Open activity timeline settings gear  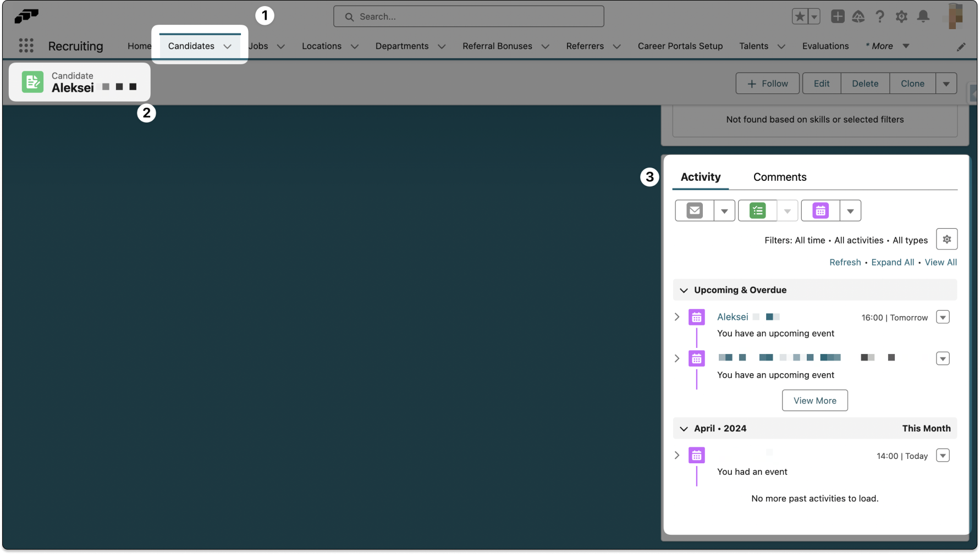point(947,239)
